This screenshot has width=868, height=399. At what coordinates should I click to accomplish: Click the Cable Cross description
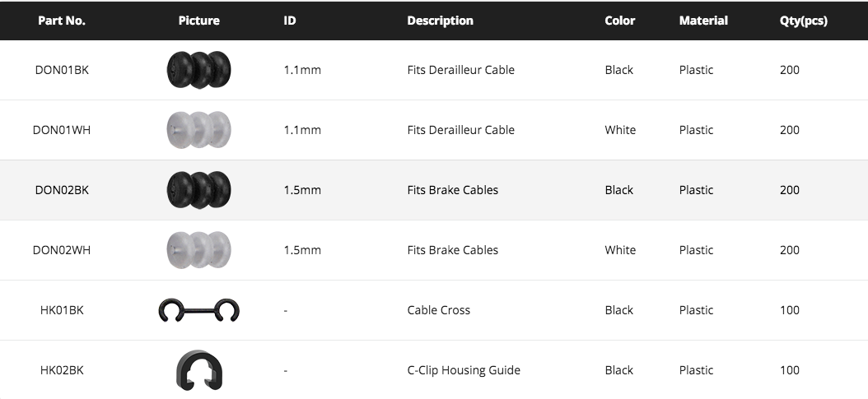[x=438, y=310]
